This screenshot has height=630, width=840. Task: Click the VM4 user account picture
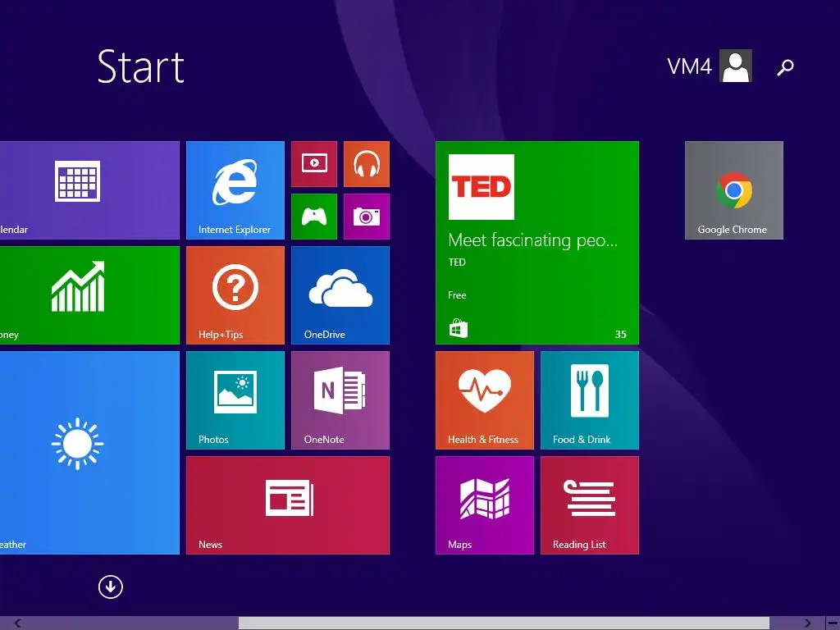click(x=736, y=66)
